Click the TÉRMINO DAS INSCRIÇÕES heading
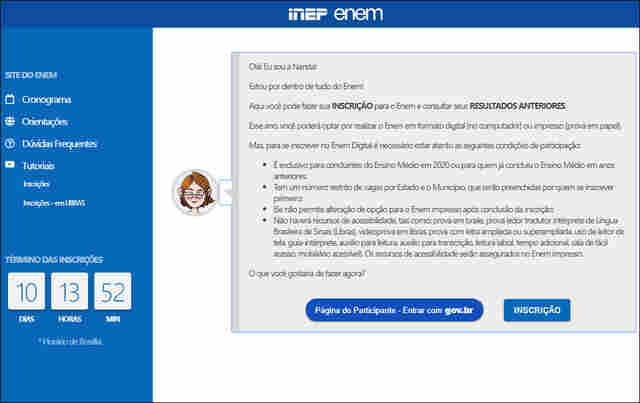Image resolution: width=640 pixels, height=403 pixels. pyautogui.click(x=54, y=260)
